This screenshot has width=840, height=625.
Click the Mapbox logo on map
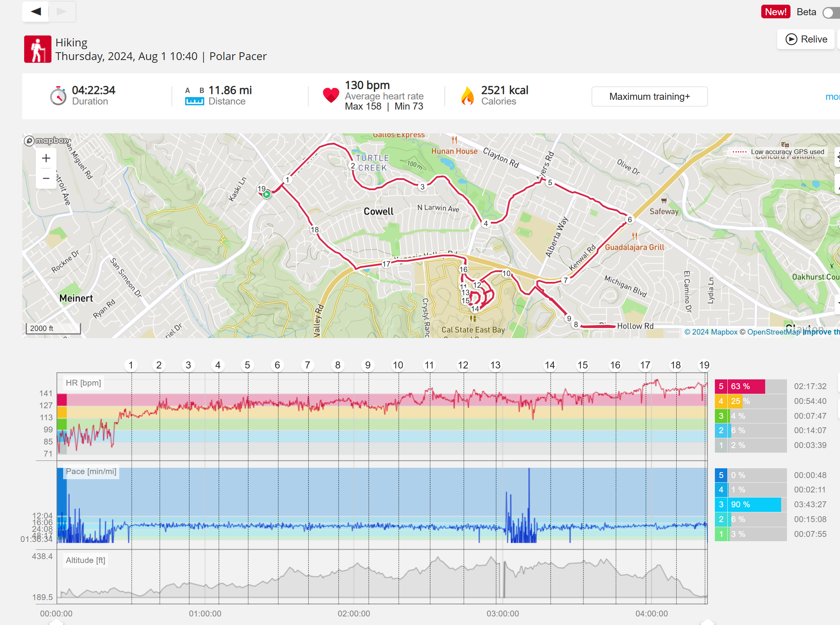[x=47, y=140]
